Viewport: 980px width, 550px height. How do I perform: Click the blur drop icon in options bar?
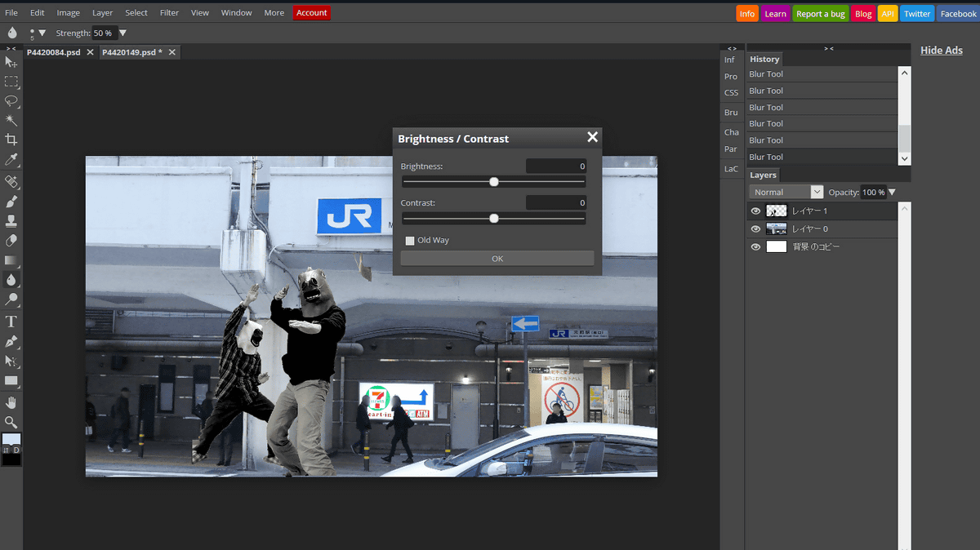point(12,33)
